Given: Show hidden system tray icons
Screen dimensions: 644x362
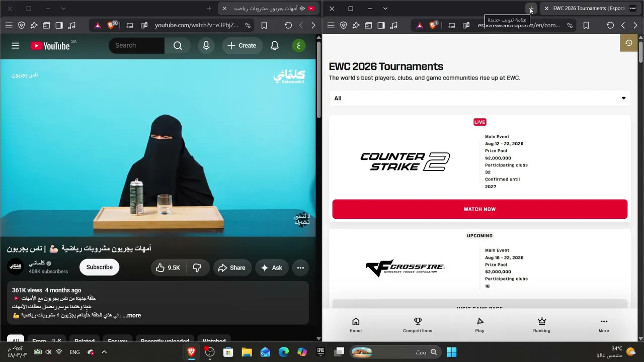Looking at the screenshot, I should click(x=104, y=352).
